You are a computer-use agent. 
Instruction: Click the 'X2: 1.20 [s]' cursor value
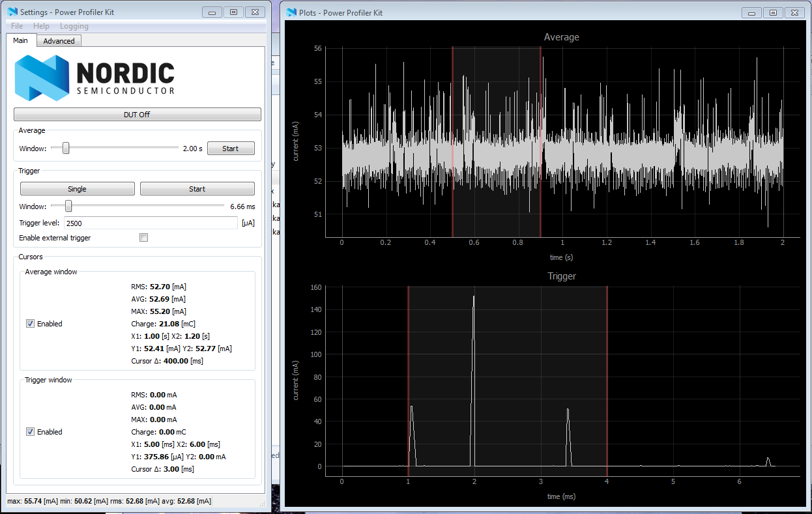pos(192,336)
